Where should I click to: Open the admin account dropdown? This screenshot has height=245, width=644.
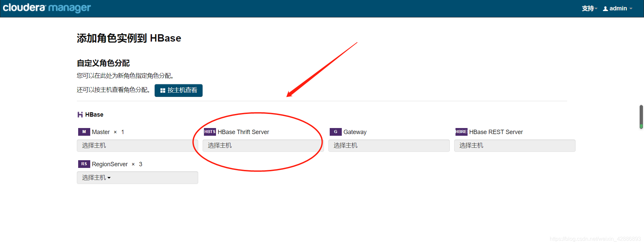[x=618, y=8]
